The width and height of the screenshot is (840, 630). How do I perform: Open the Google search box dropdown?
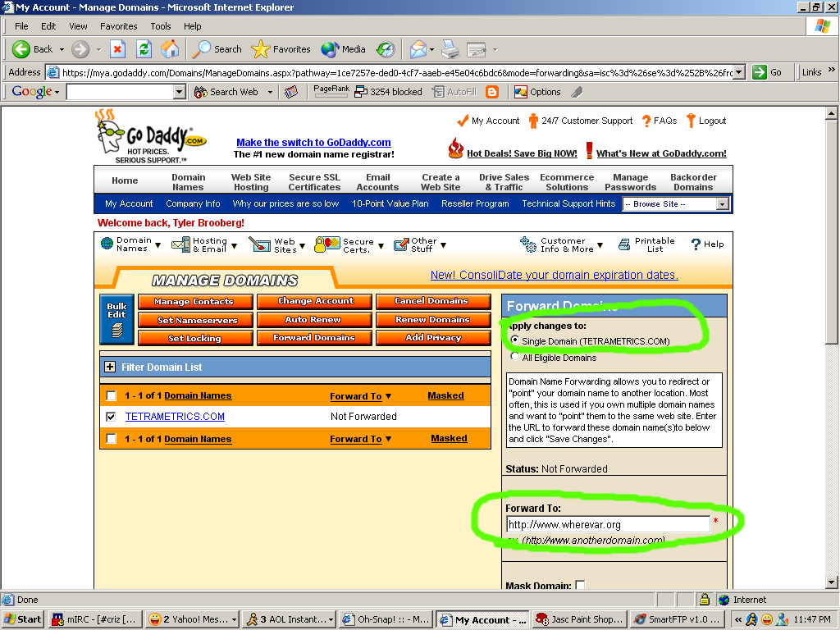(x=180, y=92)
